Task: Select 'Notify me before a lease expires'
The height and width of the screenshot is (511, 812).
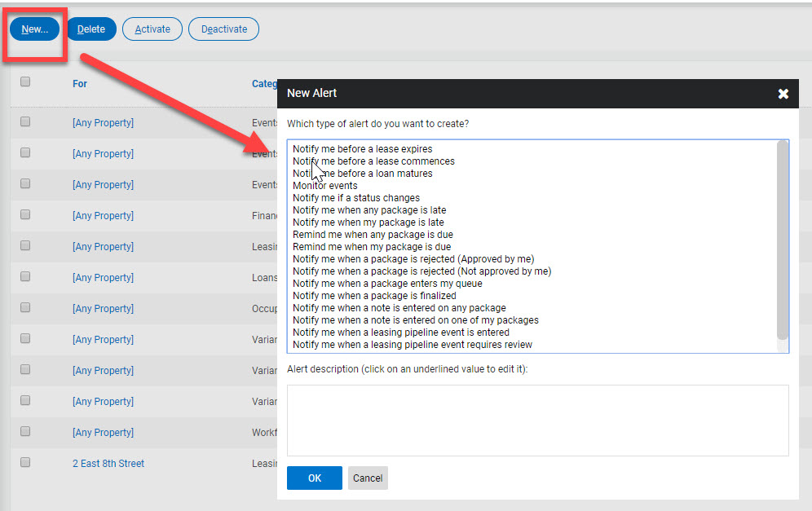Action: click(x=361, y=149)
